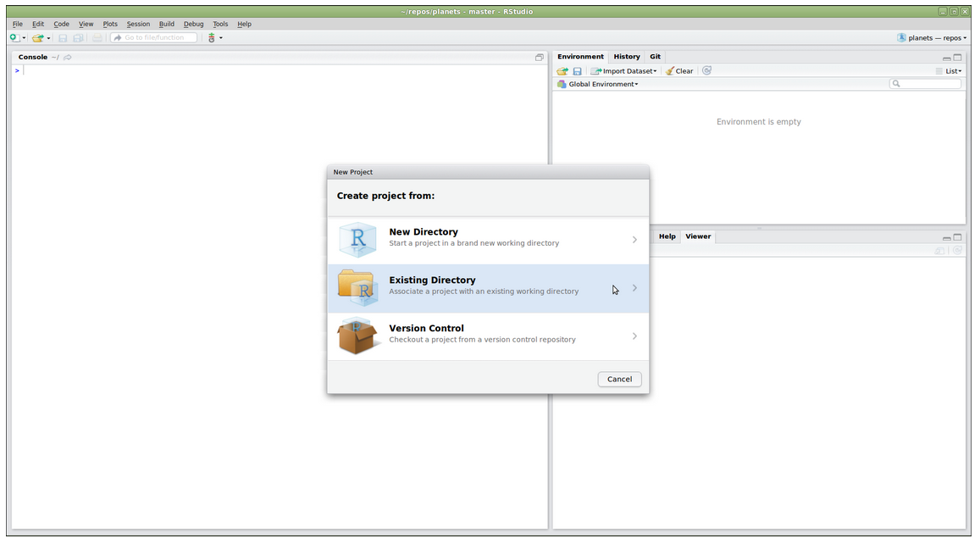
Task: Click the refresh icon in Environment pane
Action: point(706,71)
